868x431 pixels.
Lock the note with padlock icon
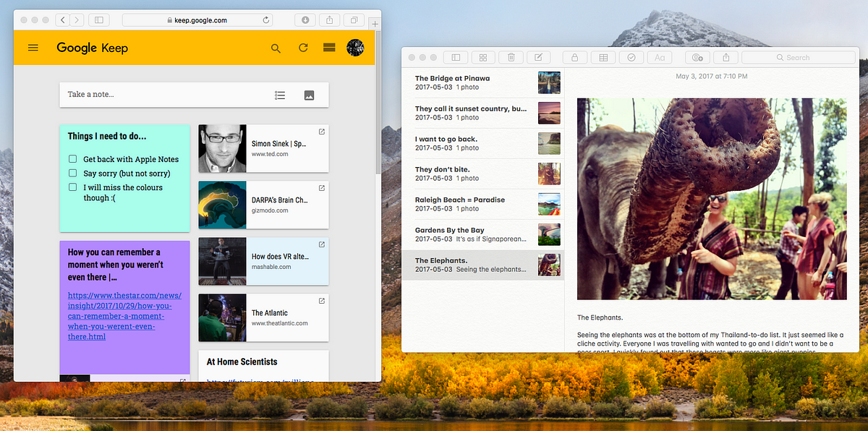pyautogui.click(x=575, y=57)
